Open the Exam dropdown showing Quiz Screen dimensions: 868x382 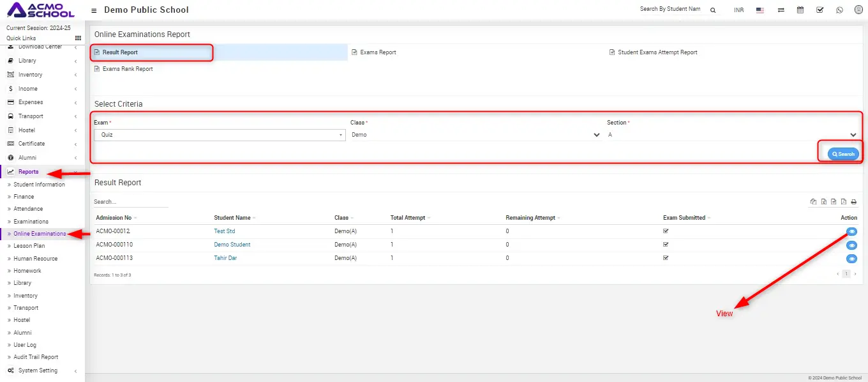click(220, 135)
